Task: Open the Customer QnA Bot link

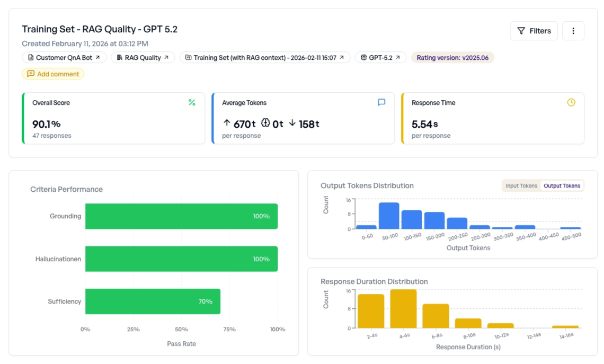Action: (64, 57)
